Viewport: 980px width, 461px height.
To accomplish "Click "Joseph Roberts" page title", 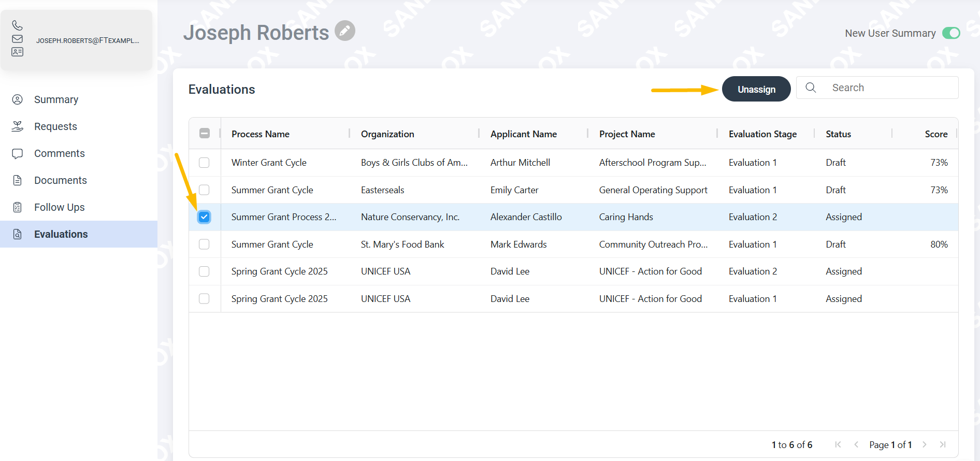I will [x=256, y=33].
